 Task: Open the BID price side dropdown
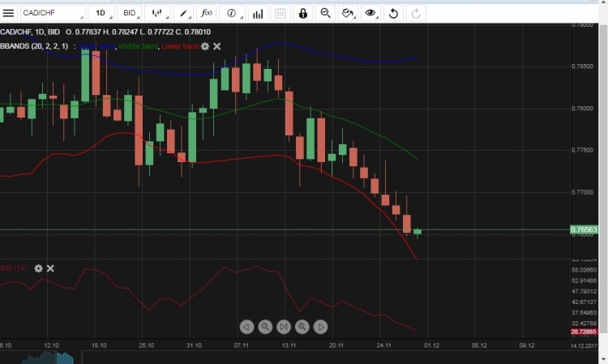pyautogui.click(x=129, y=14)
